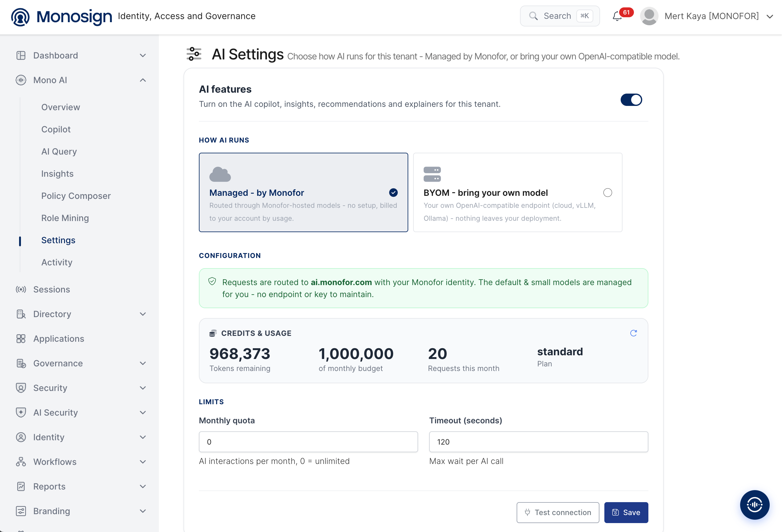
Task: Refresh the Credits & Usage panel
Action: (x=634, y=333)
